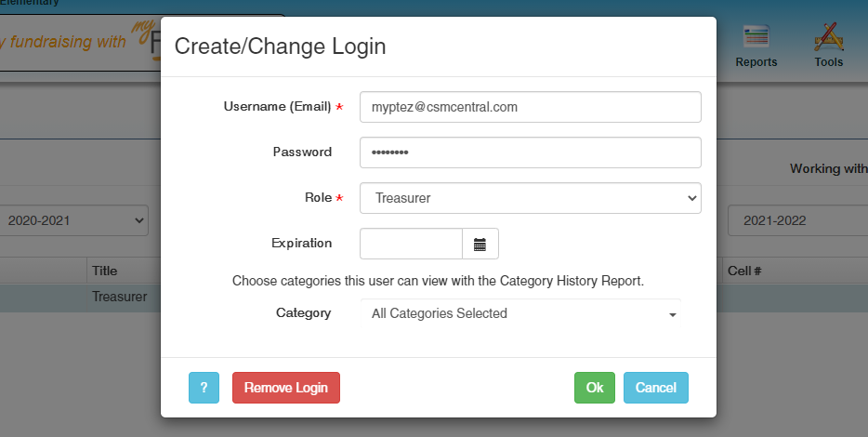868x437 pixels.
Task: Open the Expiration calendar date picker
Action: point(480,244)
